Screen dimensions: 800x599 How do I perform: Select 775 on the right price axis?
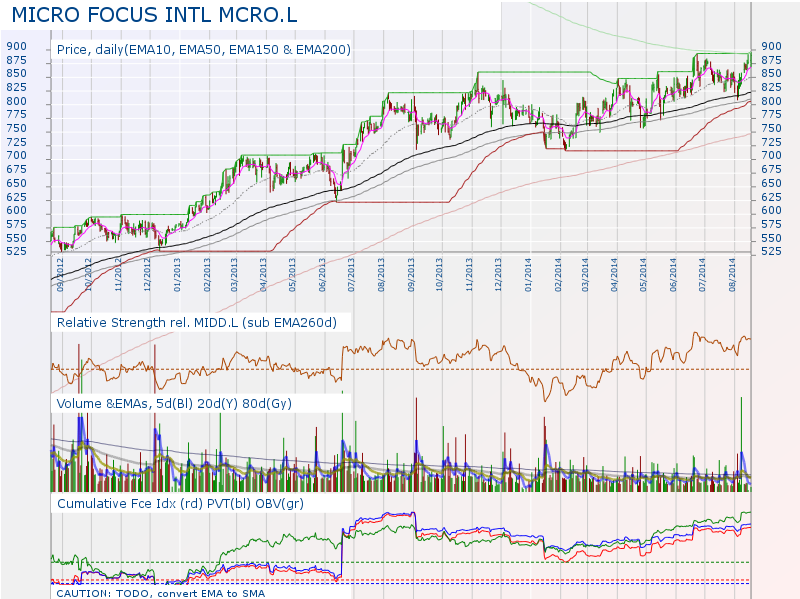[771, 115]
